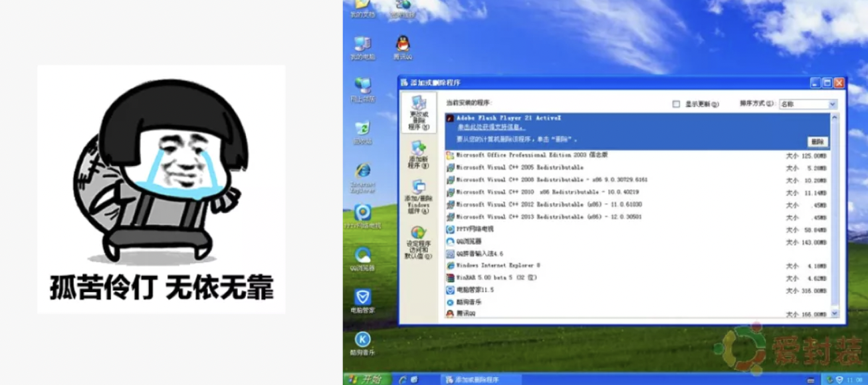Click the program list scrollbar down arrow
The image size is (868, 385).
(835, 313)
